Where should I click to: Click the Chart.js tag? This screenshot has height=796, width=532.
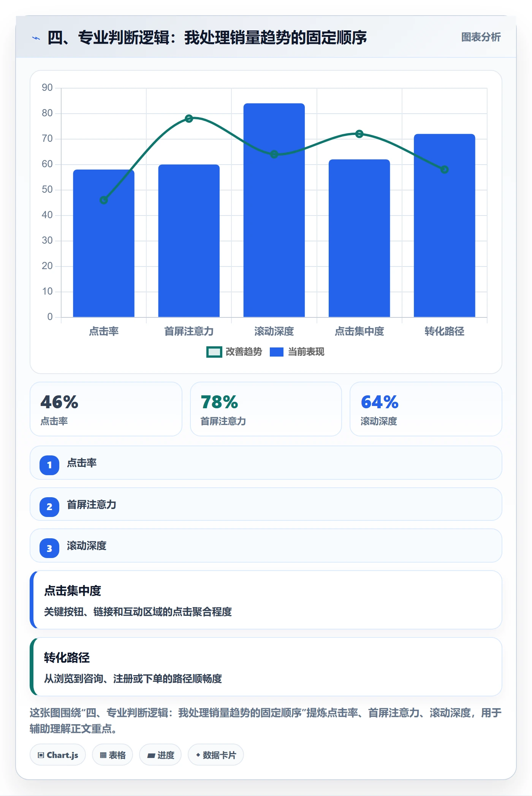58,755
